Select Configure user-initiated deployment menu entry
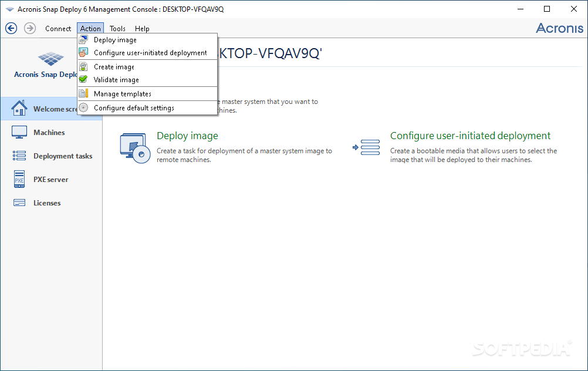Image resolution: width=588 pixels, height=371 pixels. [147, 52]
